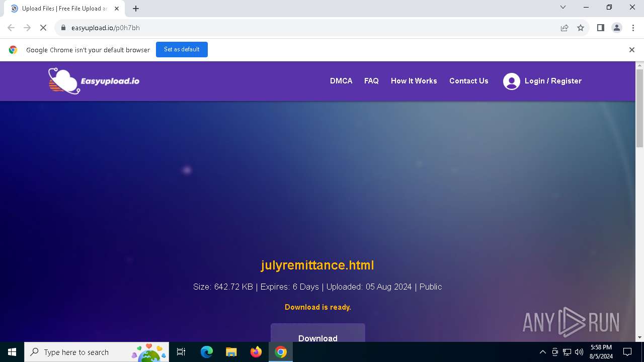Image resolution: width=644 pixels, height=362 pixels.
Task: Launch Firefox from taskbar
Action: coord(256,352)
